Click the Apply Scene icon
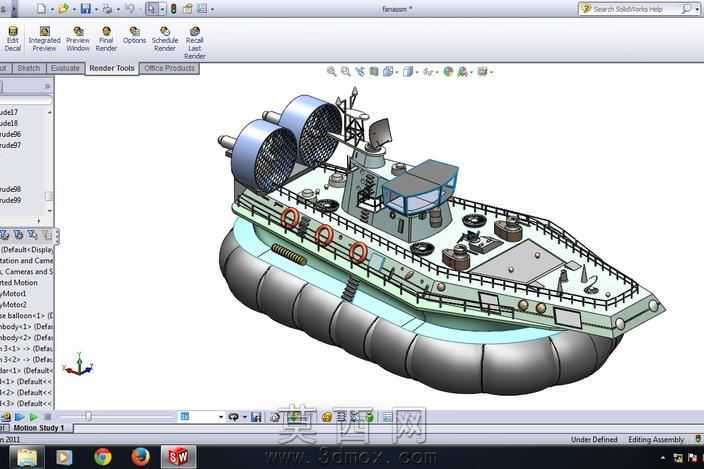This screenshot has height=469, width=704. [x=462, y=71]
